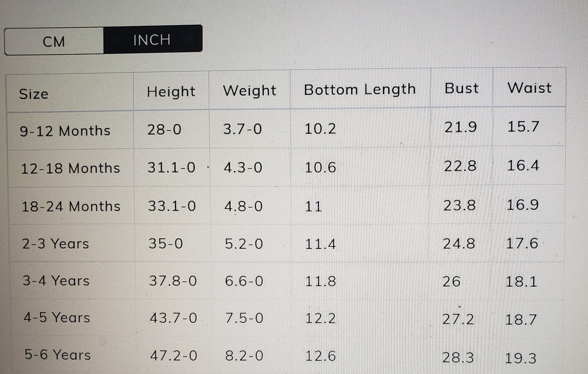The width and height of the screenshot is (588, 374).
Task: Click the 16.9 waist value
Action: click(x=522, y=205)
